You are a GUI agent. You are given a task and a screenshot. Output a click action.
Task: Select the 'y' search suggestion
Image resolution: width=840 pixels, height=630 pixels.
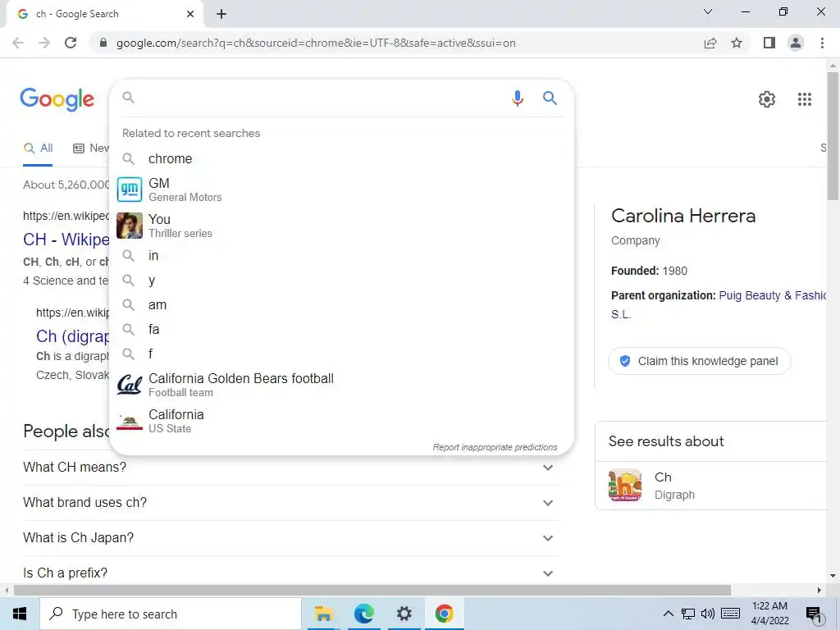[x=341, y=281]
